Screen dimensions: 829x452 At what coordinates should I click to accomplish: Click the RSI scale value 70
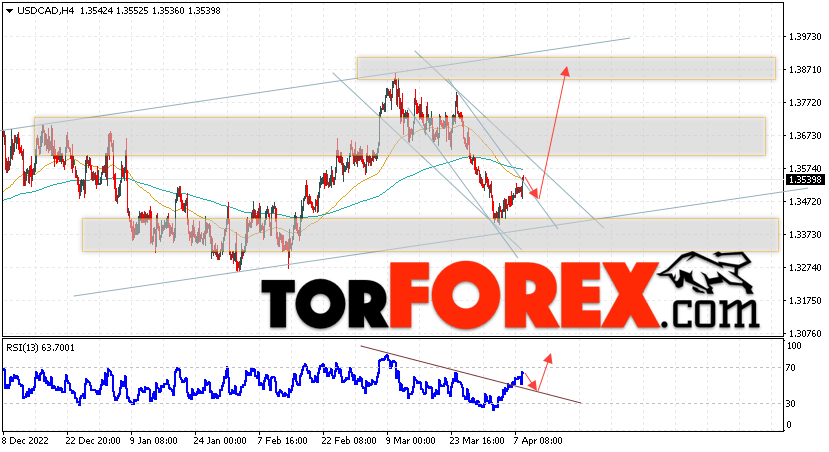click(791, 368)
